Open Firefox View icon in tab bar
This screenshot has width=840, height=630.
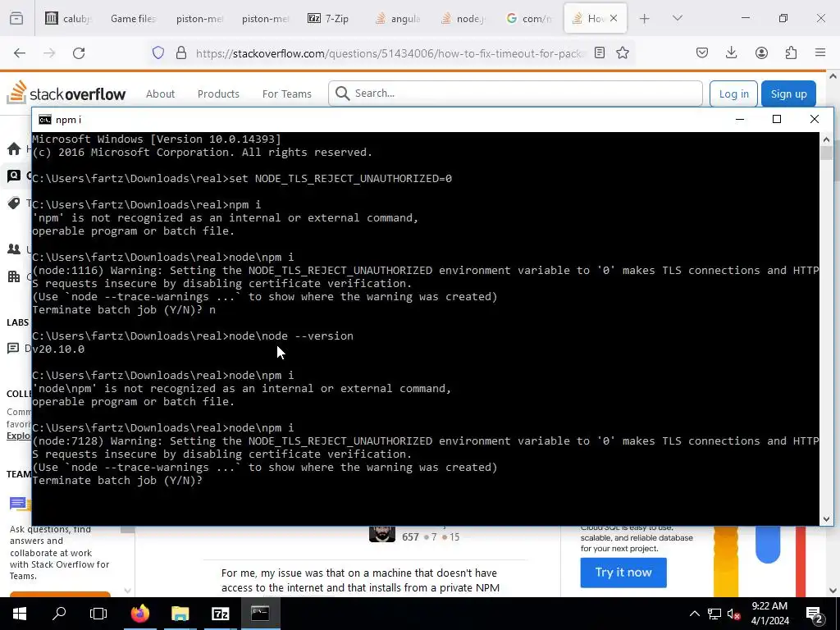coord(16,18)
